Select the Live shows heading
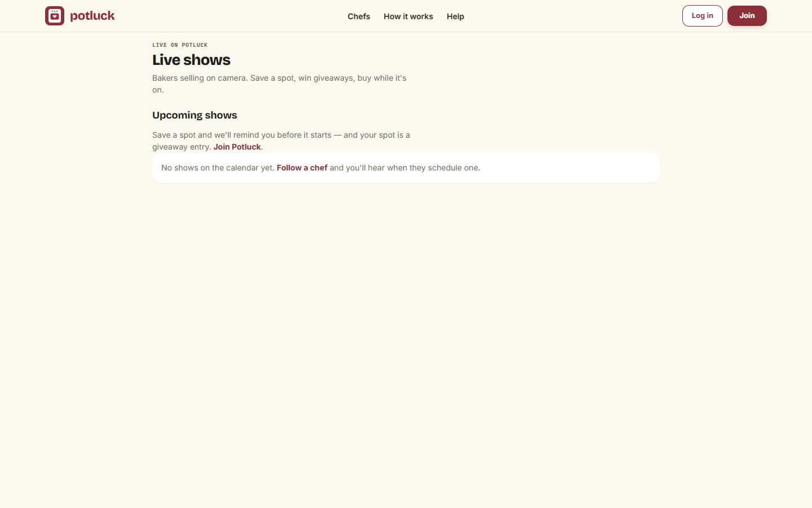 click(x=191, y=60)
